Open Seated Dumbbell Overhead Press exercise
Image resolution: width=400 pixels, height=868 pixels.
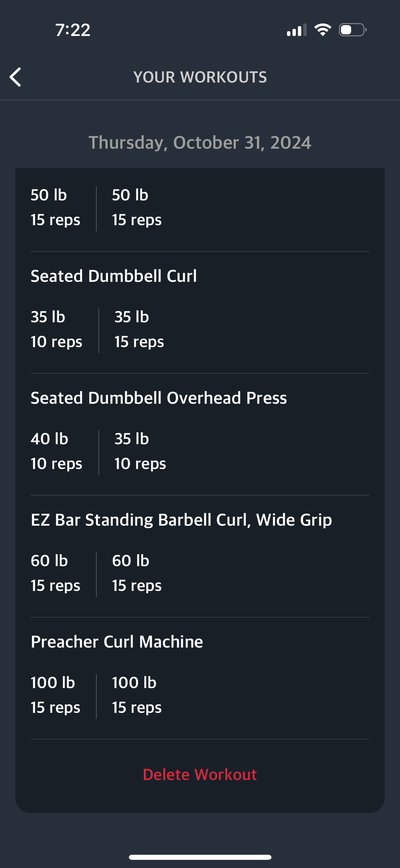(x=159, y=398)
